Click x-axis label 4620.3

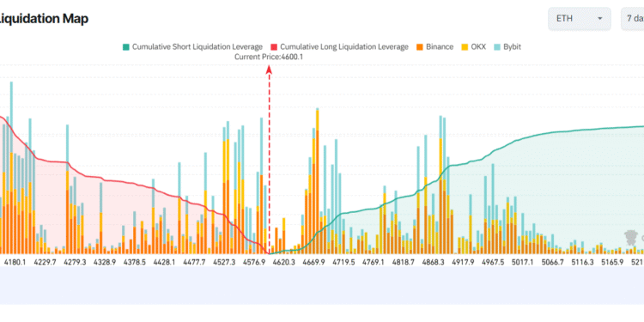283,262
